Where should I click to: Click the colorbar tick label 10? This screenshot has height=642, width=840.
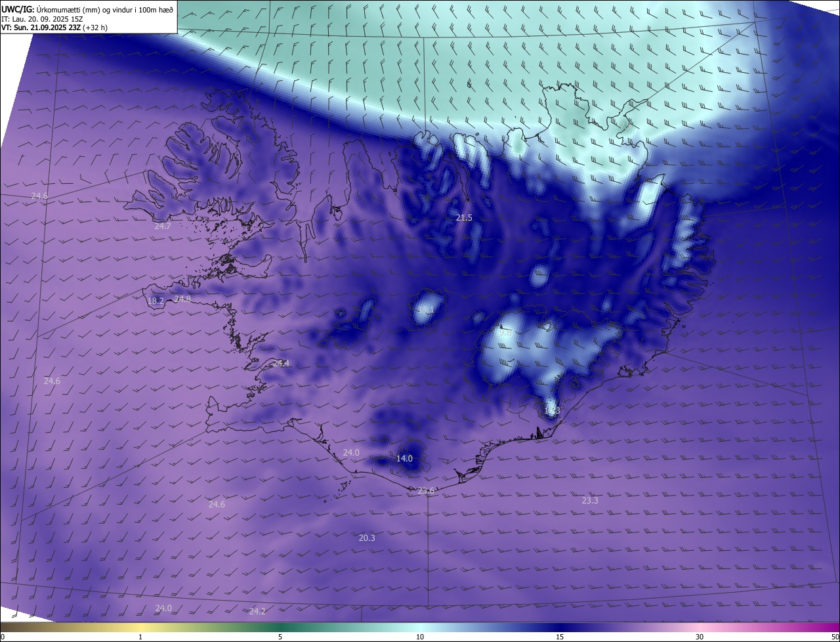[420, 637]
